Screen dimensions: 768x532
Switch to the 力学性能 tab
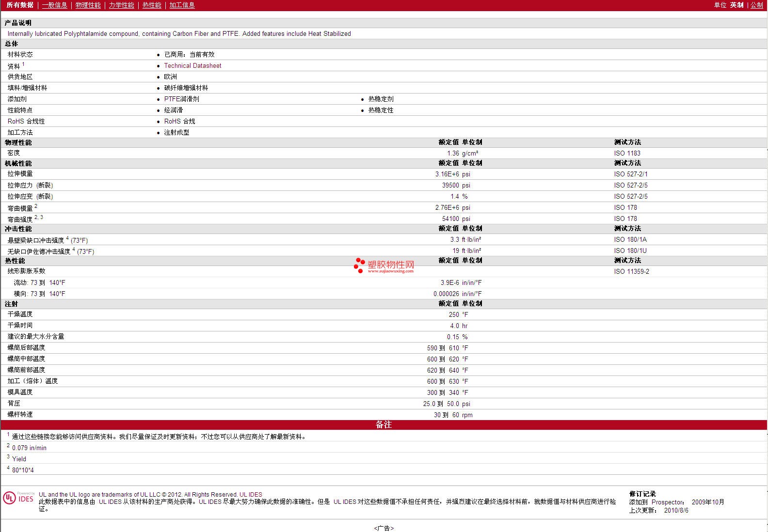tap(121, 5)
